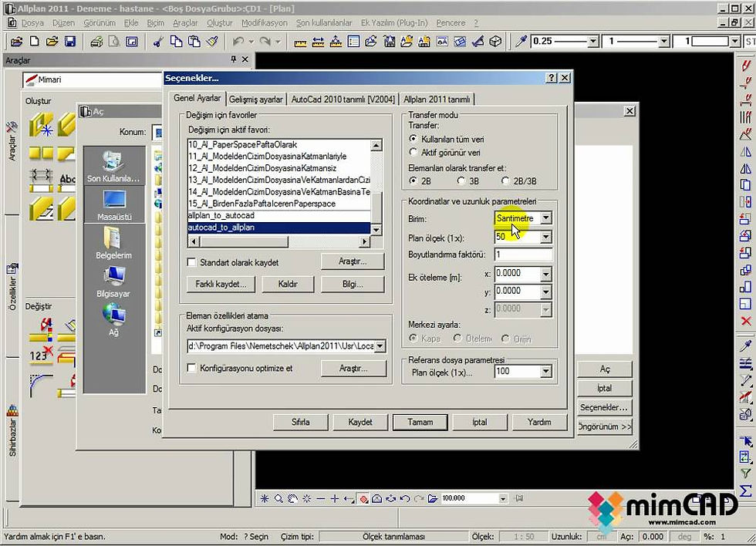Image resolution: width=756 pixels, height=546 pixels.
Task: Choose 2B element transfer radio button
Action: [x=413, y=180]
